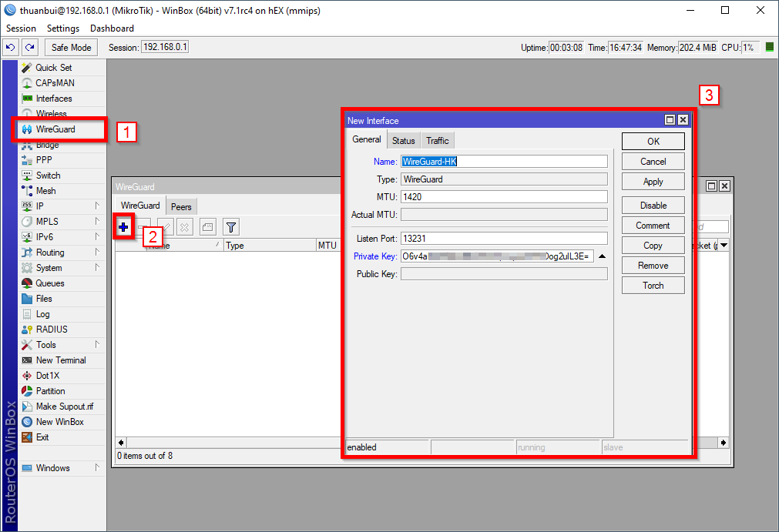
Task: Open New Terminal in the sidebar
Action: (x=61, y=360)
